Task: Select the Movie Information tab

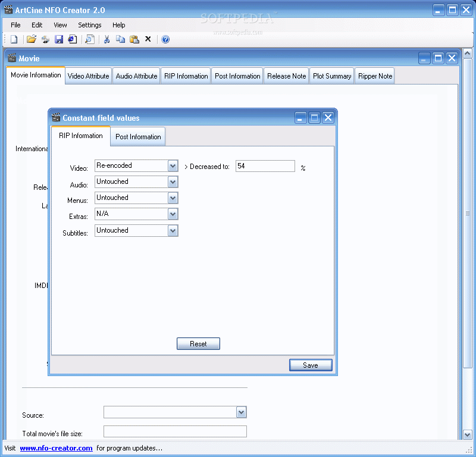Action: point(36,75)
